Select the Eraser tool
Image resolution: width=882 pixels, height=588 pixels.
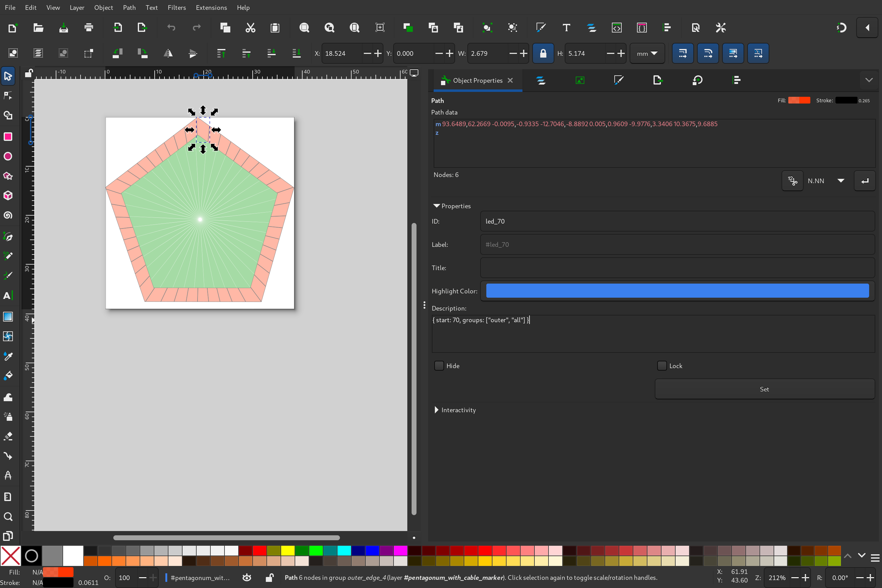pos(8,436)
